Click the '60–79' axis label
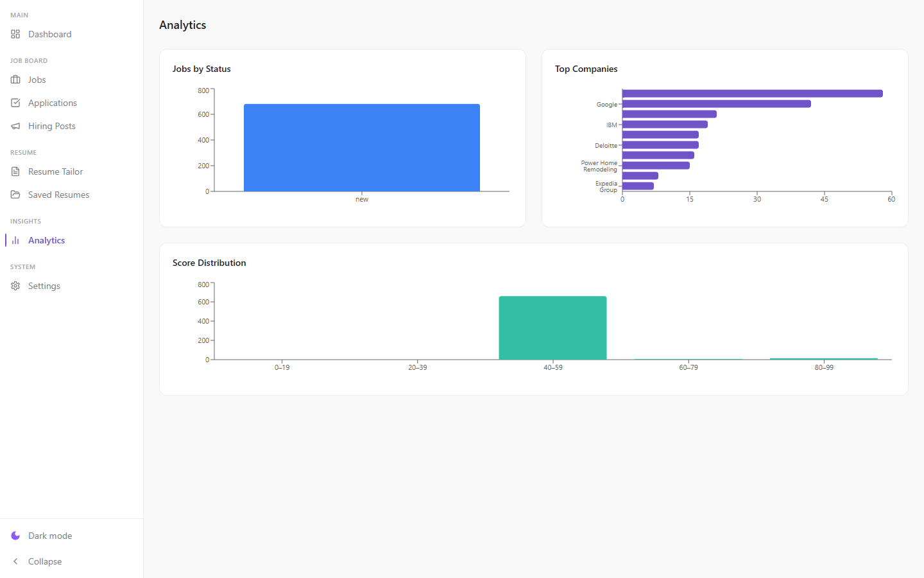Viewport: 924px width, 578px height. [x=689, y=367]
